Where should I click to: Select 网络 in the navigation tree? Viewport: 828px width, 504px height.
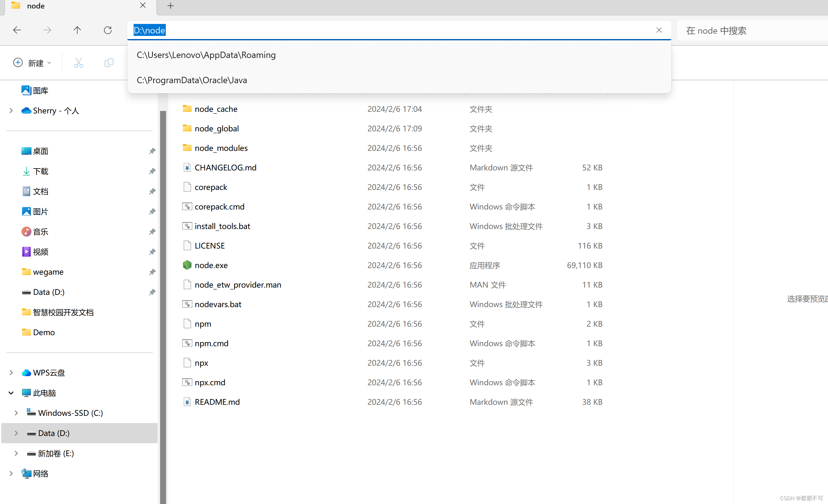pyautogui.click(x=35, y=473)
